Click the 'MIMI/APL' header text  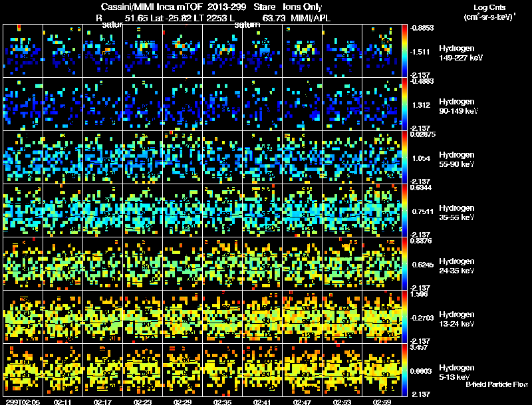click(311, 18)
